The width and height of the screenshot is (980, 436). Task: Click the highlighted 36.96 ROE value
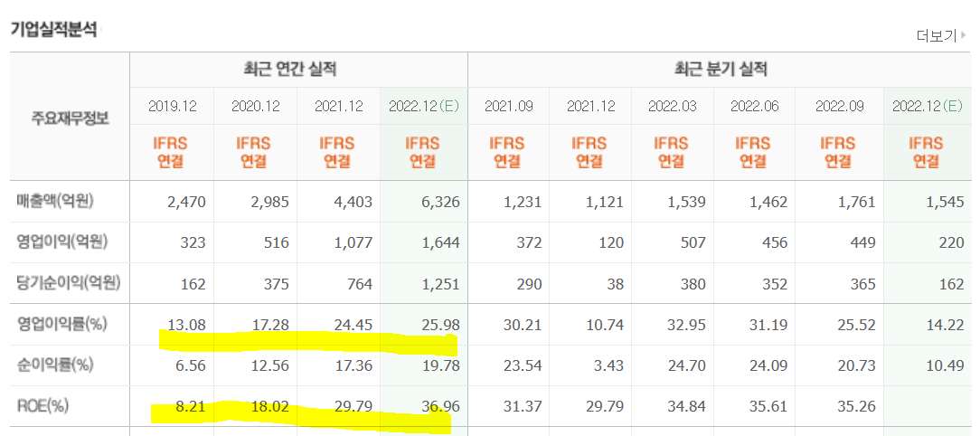[440, 406]
